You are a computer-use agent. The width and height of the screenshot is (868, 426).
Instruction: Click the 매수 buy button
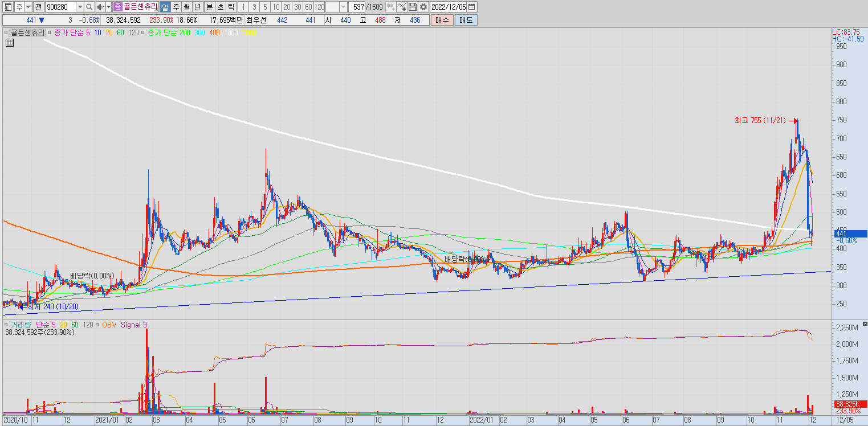pyautogui.click(x=442, y=20)
